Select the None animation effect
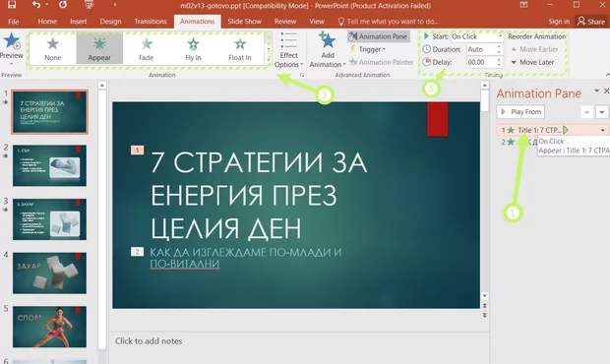 52,48
